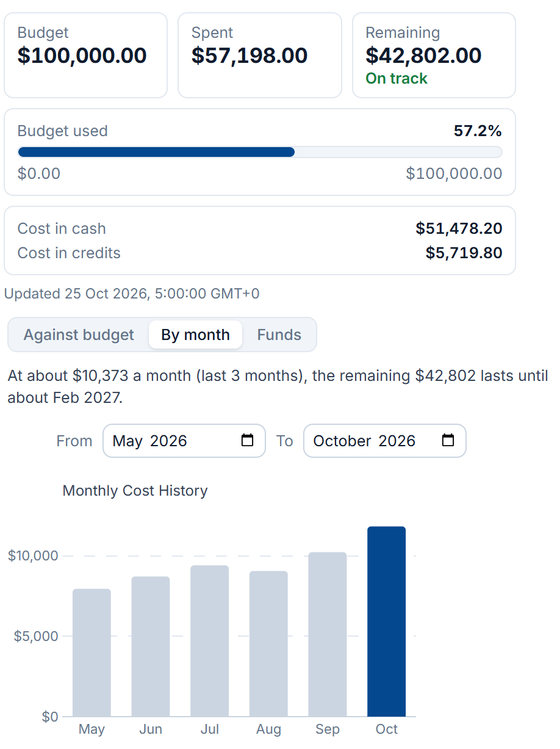
Task: Click the 57.2% budget used figure
Action: click(x=478, y=131)
